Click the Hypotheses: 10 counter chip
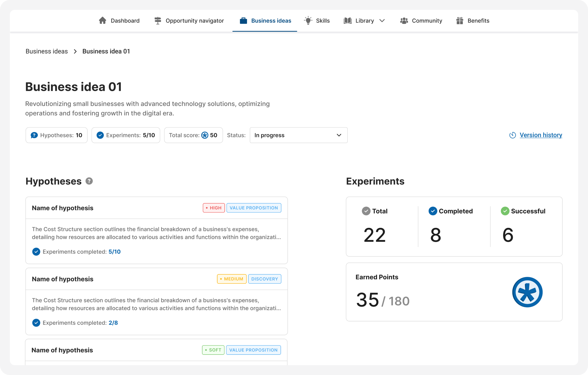588x375 pixels. click(x=56, y=135)
